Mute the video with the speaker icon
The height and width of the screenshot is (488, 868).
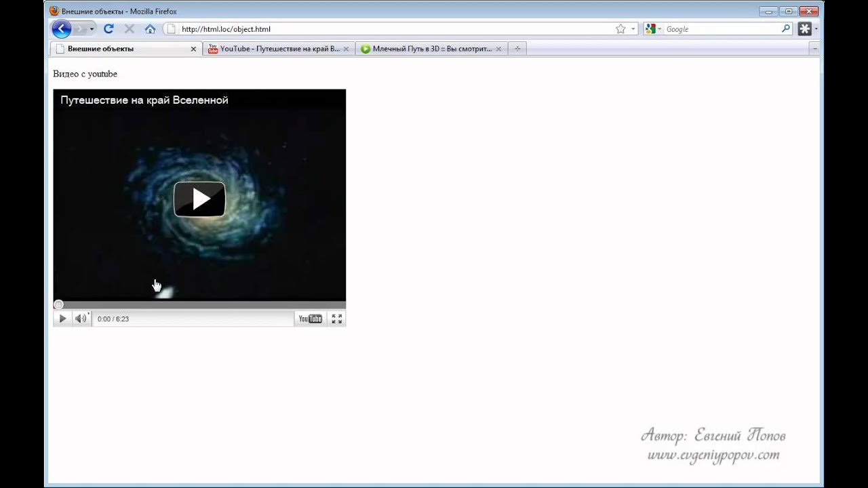[81, 319]
